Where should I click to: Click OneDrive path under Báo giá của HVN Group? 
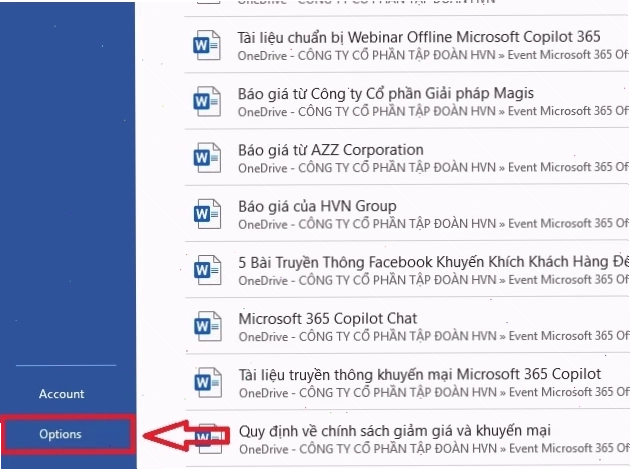434,224
